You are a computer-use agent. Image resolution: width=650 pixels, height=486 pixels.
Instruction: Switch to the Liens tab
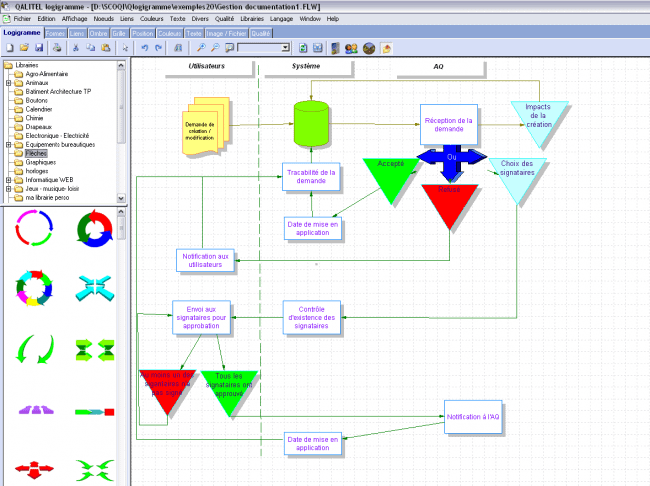(x=77, y=34)
